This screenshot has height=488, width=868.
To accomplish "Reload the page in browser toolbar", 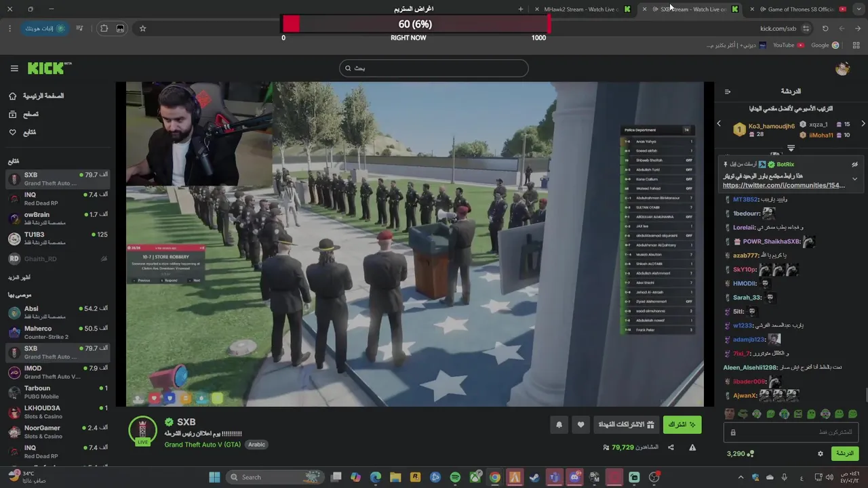I will [x=825, y=28].
